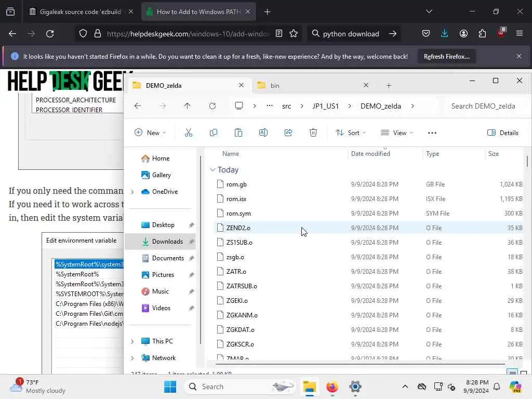Click the Copy icon in Explorer toolbar
Viewport: 532px width, 399px height.
click(x=214, y=132)
